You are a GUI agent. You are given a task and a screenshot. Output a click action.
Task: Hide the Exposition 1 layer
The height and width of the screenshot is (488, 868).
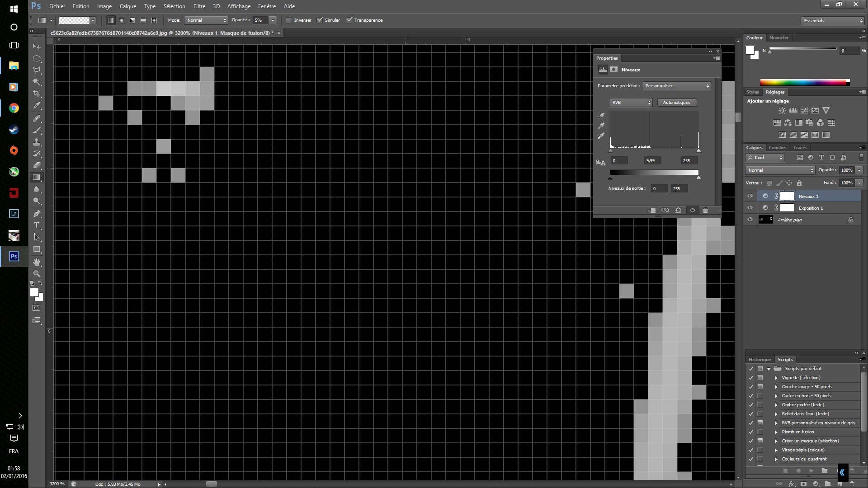(x=750, y=208)
